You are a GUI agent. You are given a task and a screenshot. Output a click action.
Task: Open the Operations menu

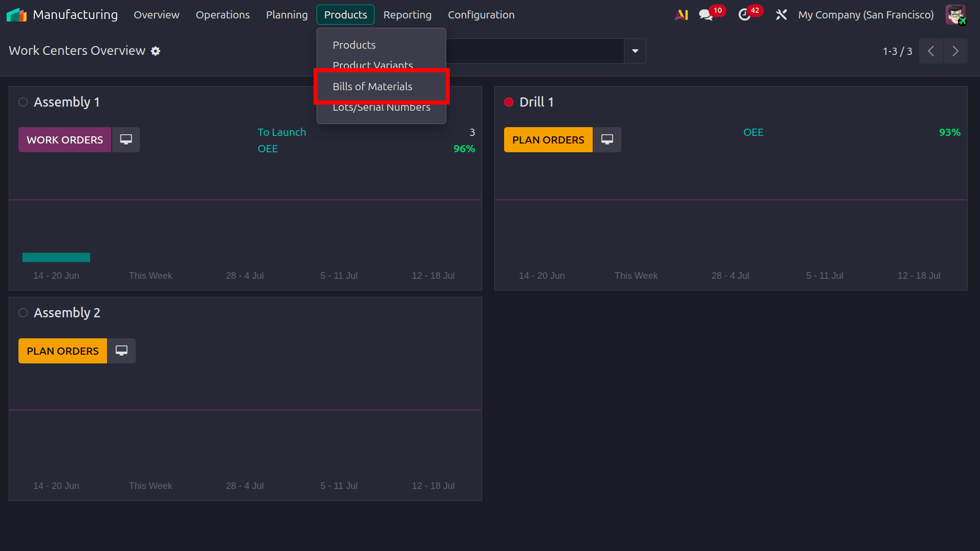(x=222, y=15)
